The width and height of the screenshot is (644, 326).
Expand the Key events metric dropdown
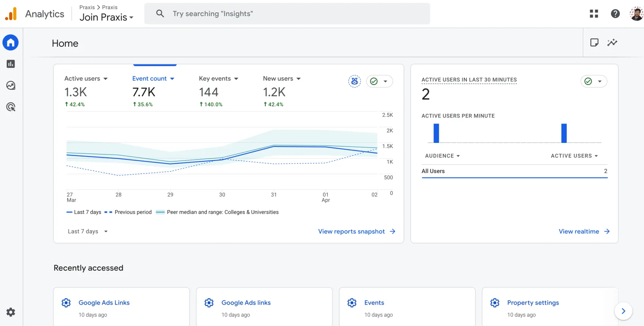tap(236, 79)
